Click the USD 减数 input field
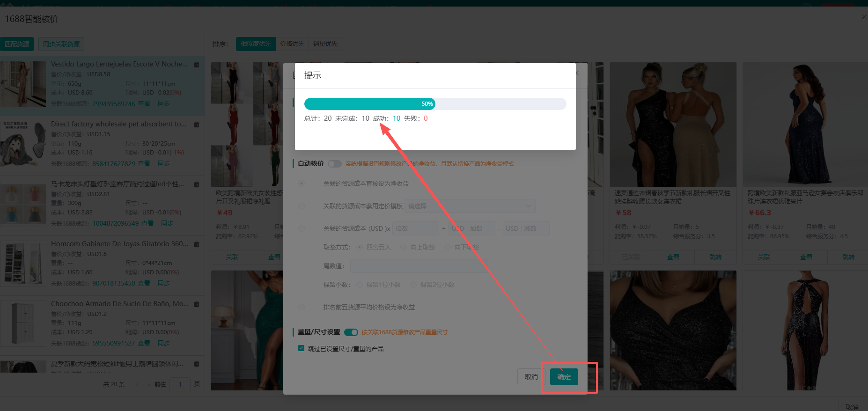This screenshot has width=868, height=411. [526, 228]
